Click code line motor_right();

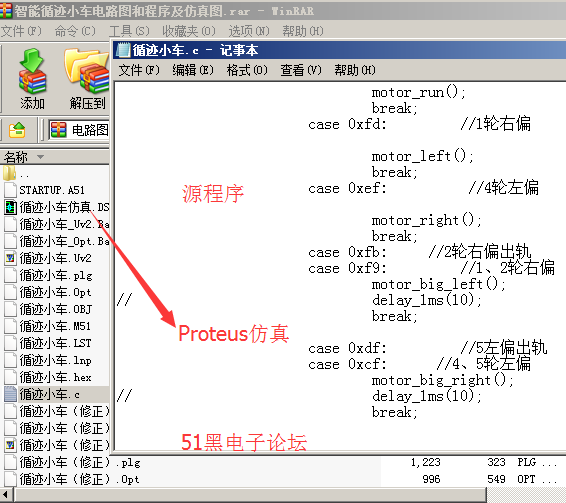pyautogui.click(x=427, y=220)
